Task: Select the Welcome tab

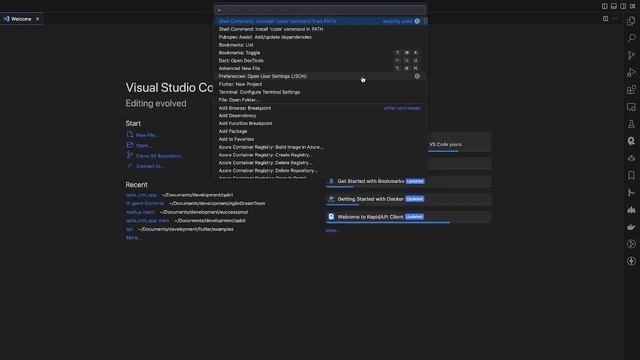Action: point(21,19)
